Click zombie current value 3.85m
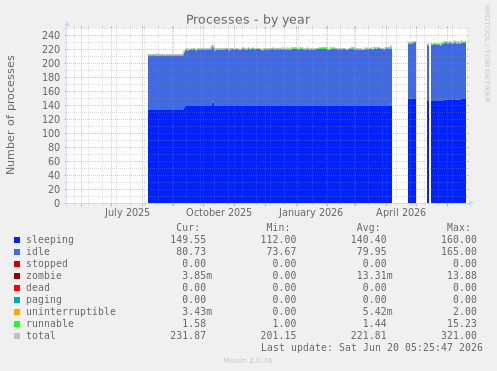The image size is (497, 371). coord(197,276)
